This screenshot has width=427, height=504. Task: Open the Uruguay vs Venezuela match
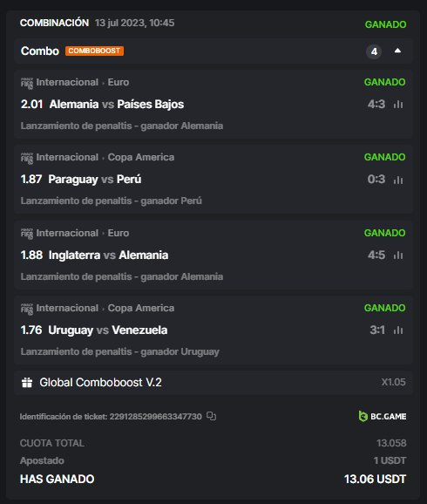pos(108,330)
